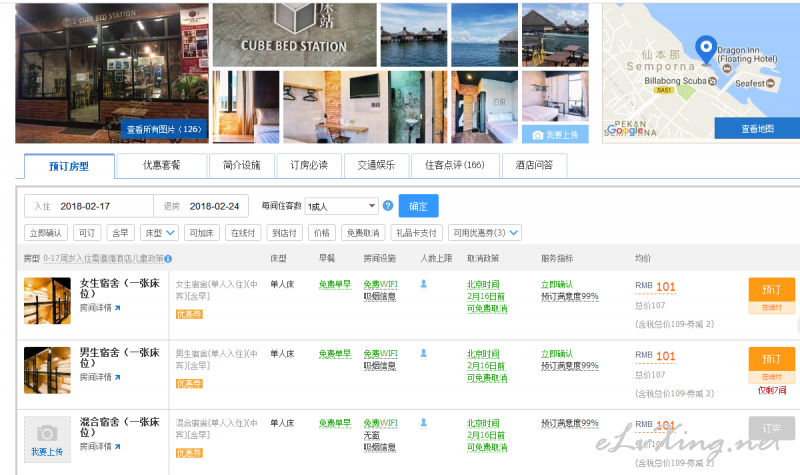Click 预订满意度99% in 混合宿舍 row
The height and width of the screenshot is (475, 800).
pyautogui.click(x=569, y=423)
